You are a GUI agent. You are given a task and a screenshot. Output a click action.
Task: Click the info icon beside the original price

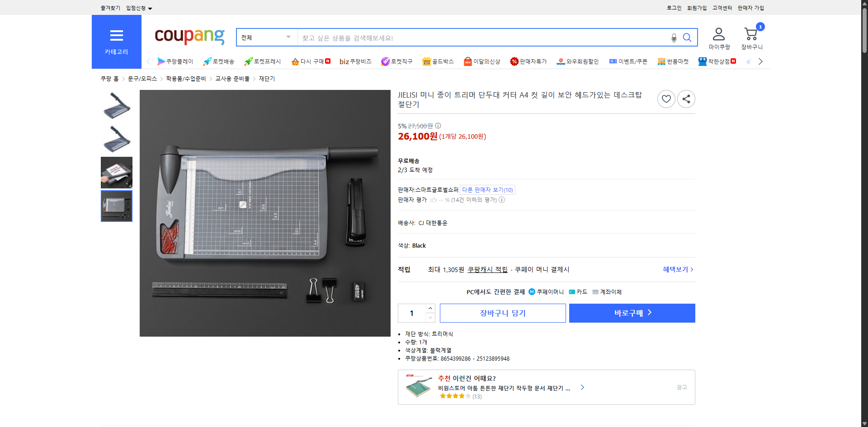click(x=437, y=126)
